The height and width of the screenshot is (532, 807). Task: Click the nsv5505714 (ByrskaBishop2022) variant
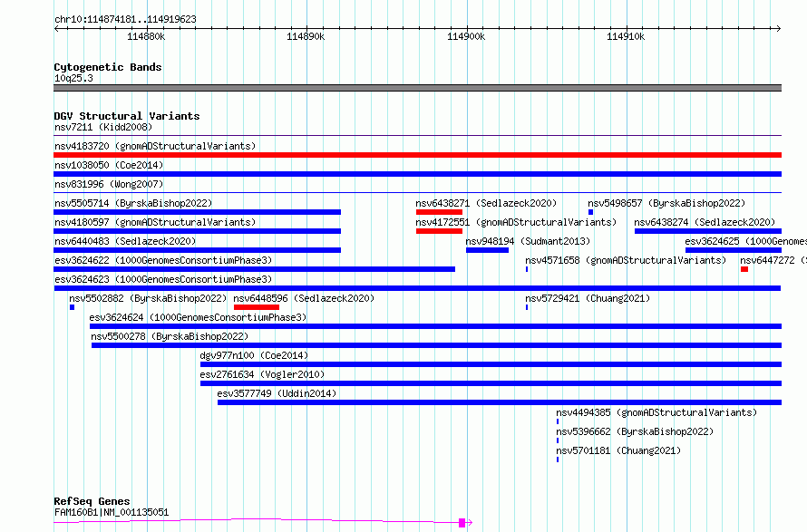click(x=197, y=212)
